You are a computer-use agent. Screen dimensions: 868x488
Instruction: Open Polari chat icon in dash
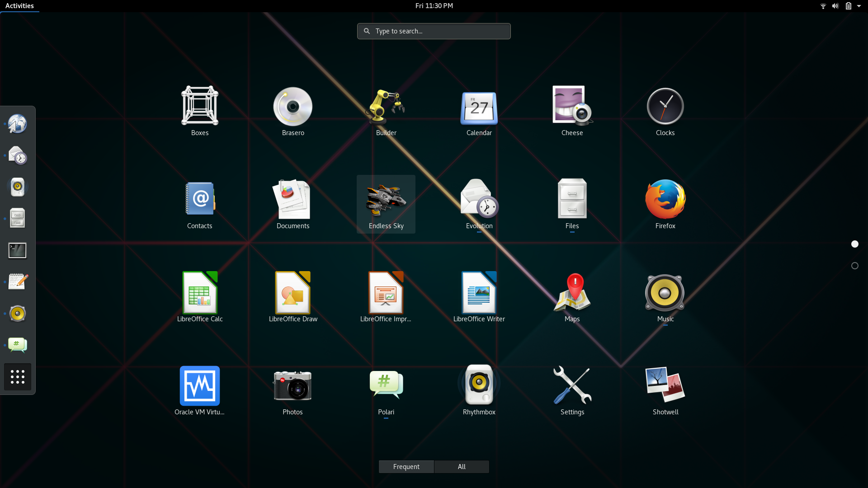click(x=18, y=345)
